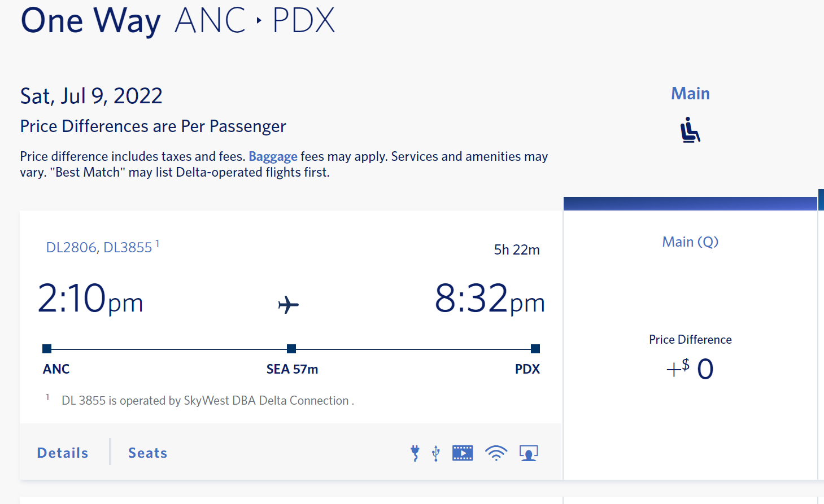The width and height of the screenshot is (824, 504).
Task: Select the +$0 price difference fare
Action: (690, 368)
